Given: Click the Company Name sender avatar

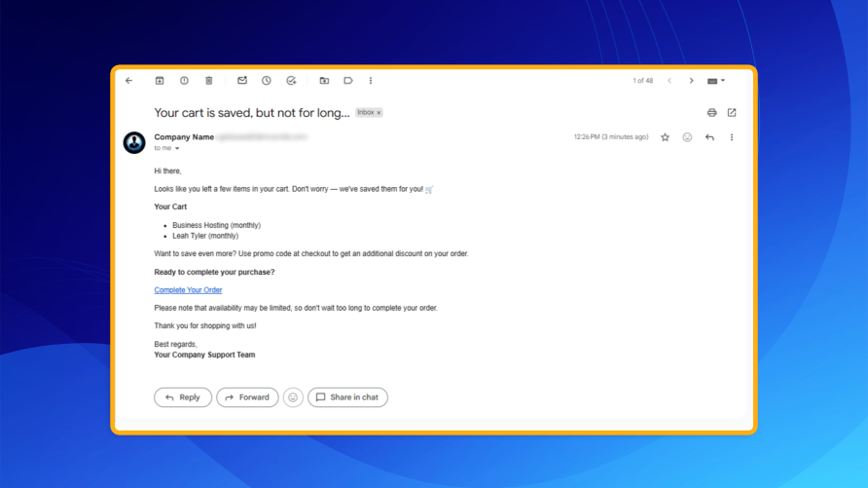Looking at the screenshot, I should point(134,142).
